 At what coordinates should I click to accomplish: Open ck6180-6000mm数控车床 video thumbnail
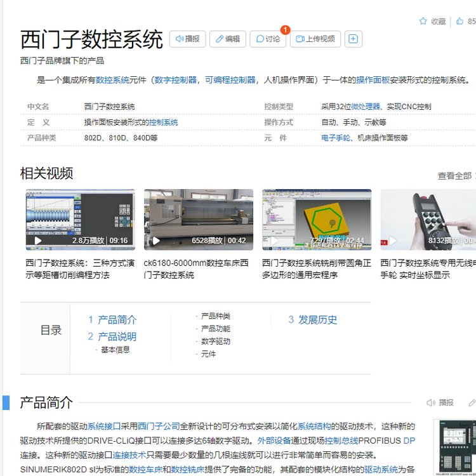click(x=198, y=218)
